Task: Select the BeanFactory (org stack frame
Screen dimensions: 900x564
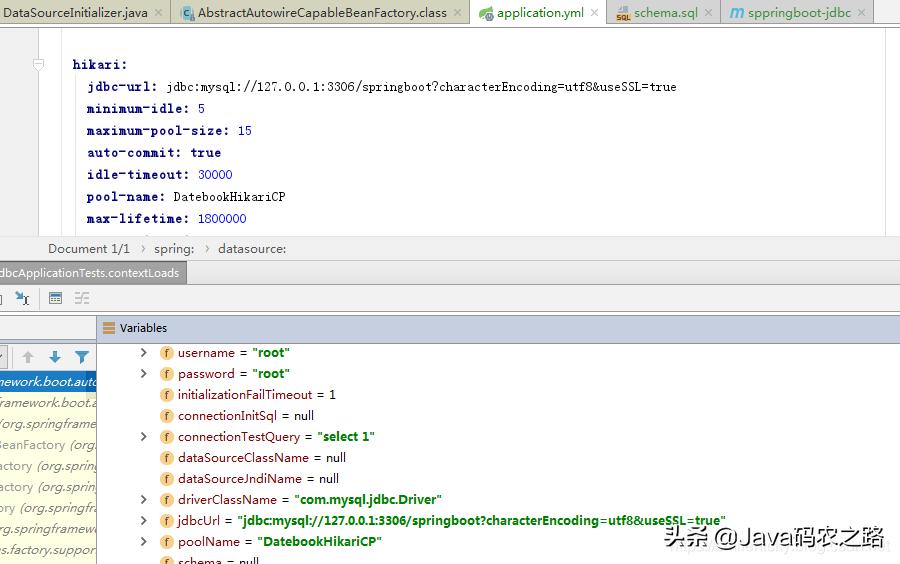Action: [48, 445]
